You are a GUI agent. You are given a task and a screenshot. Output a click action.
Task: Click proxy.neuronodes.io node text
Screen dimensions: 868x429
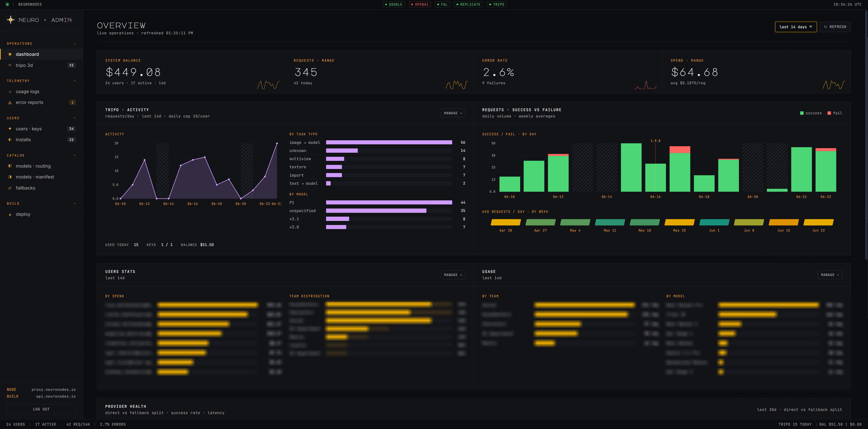click(54, 390)
